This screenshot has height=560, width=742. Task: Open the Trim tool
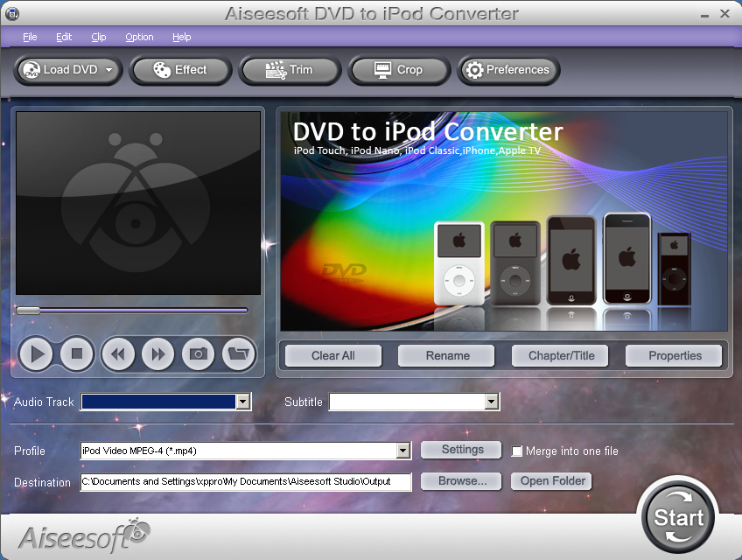click(289, 70)
